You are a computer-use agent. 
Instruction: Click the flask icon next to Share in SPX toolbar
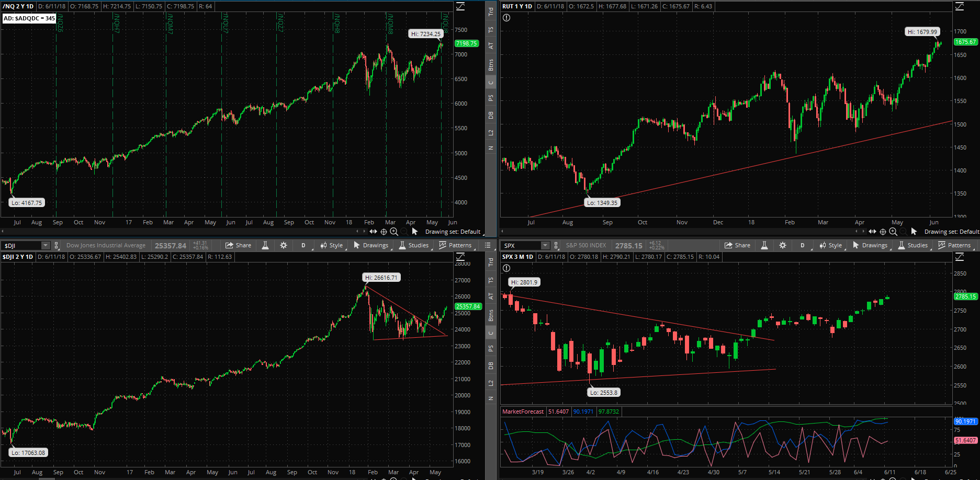pyautogui.click(x=764, y=245)
